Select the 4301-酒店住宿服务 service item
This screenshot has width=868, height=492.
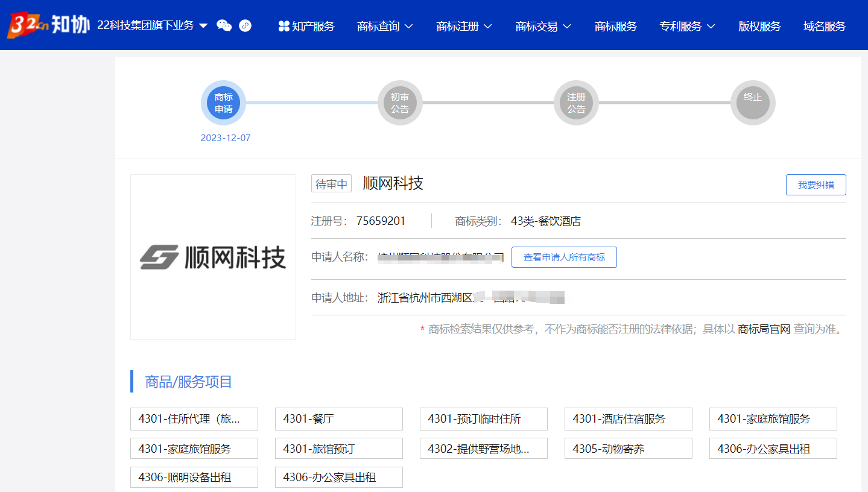[629, 418]
